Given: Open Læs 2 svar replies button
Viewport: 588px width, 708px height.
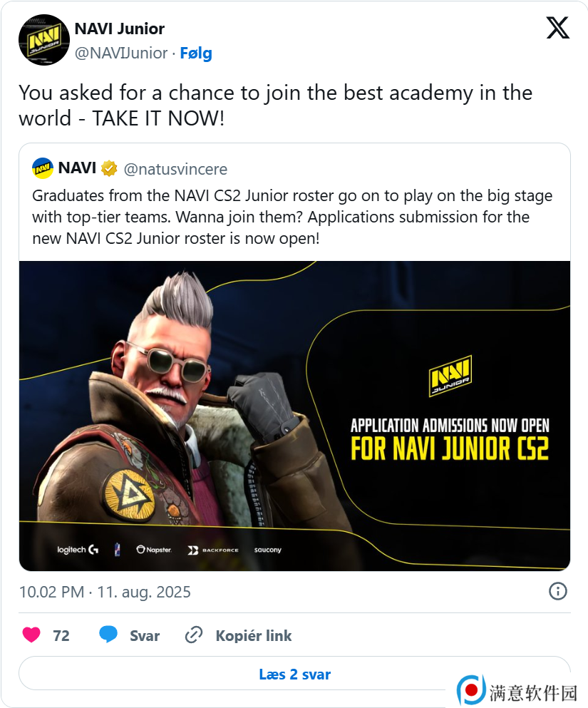Looking at the screenshot, I should (294, 674).
